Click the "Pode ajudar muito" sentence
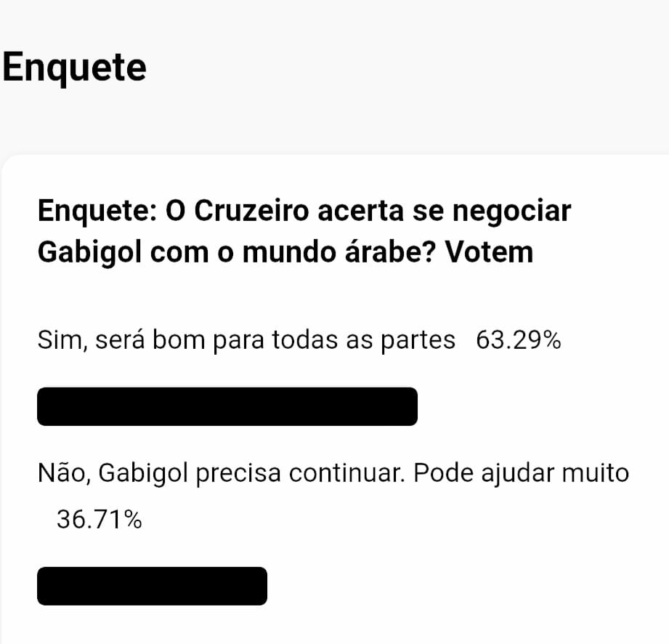 coord(521,474)
